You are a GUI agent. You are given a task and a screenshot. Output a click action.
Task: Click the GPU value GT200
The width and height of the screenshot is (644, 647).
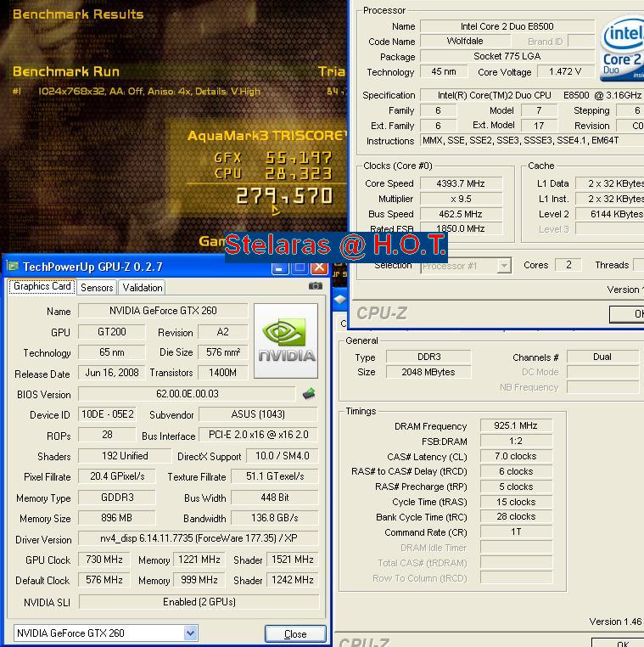click(111, 332)
